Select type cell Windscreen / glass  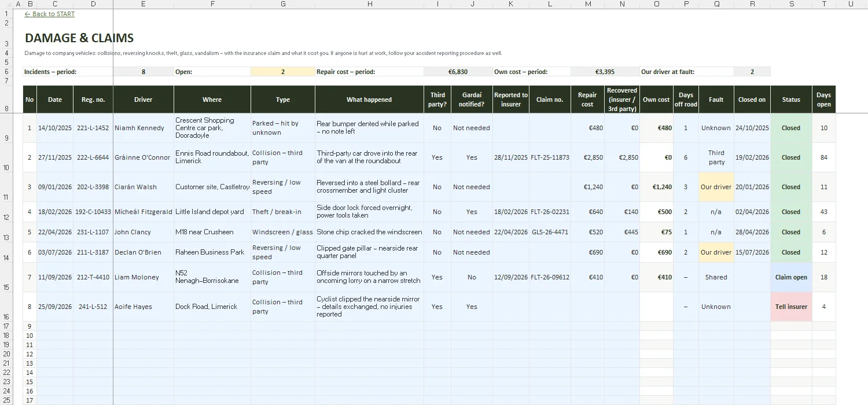pos(282,232)
